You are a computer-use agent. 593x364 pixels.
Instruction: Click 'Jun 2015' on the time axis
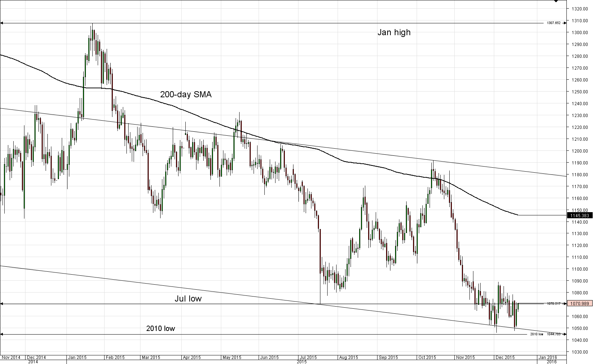[x=270, y=358]
